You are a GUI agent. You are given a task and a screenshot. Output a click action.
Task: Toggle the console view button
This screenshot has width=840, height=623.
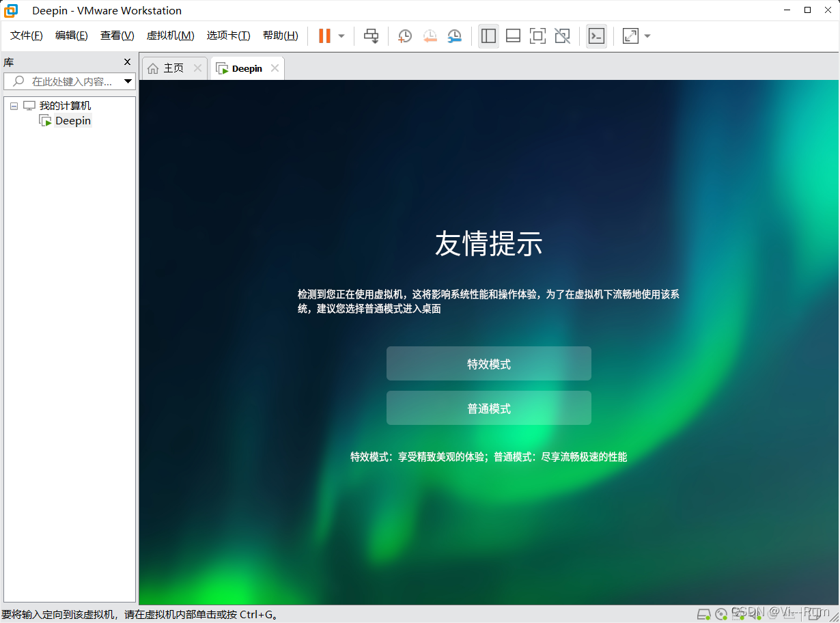click(x=596, y=36)
